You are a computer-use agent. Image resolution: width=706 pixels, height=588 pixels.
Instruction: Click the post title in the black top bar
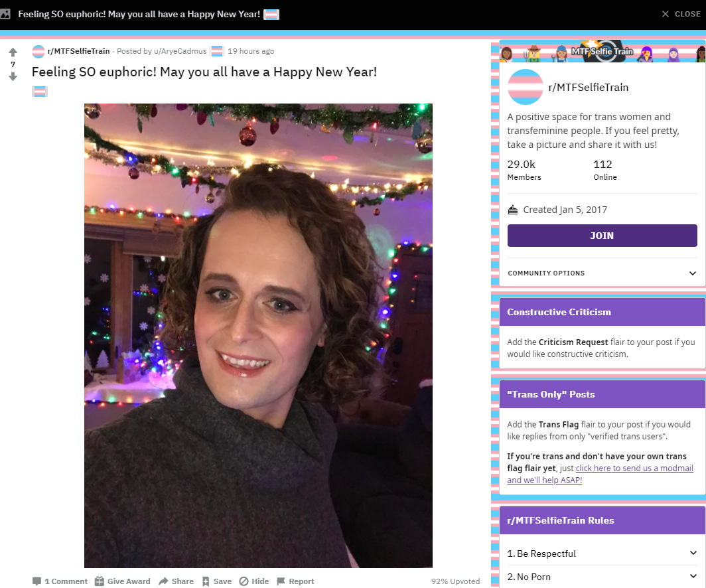click(x=139, y=14)
